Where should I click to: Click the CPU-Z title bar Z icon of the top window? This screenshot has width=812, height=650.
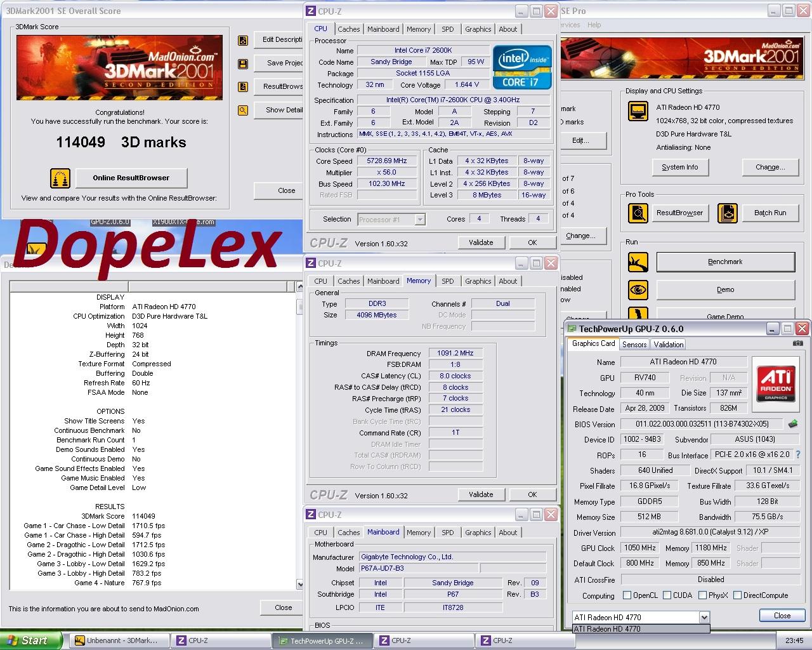311,11
